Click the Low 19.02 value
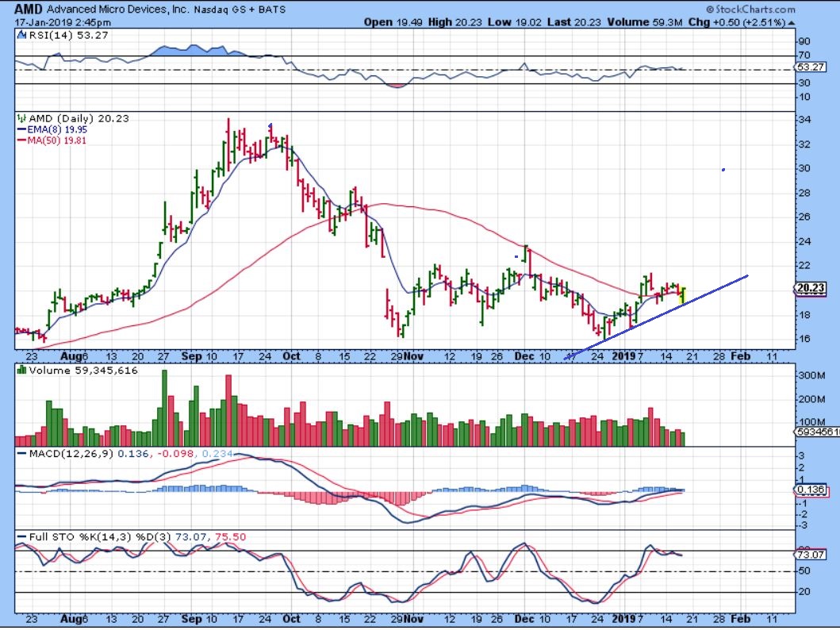 pyautogui.click(x=515, y=22)
